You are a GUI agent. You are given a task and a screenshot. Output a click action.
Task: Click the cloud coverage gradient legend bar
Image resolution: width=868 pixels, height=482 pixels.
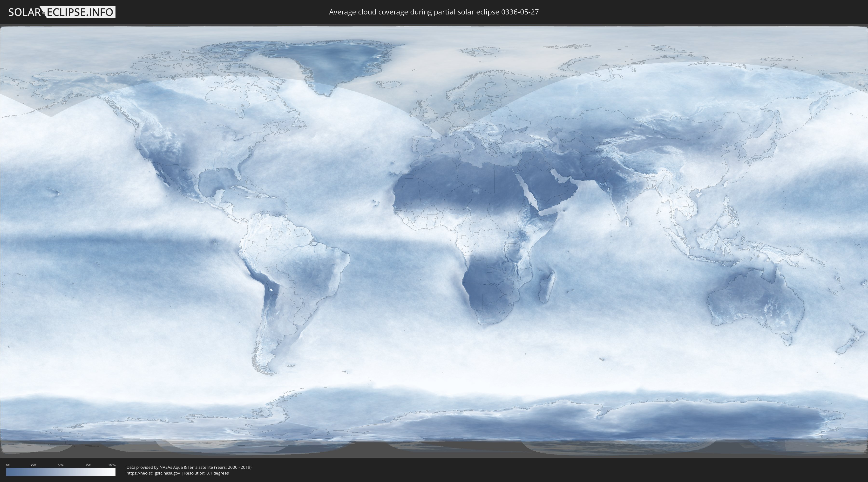[x=61, y=472]
